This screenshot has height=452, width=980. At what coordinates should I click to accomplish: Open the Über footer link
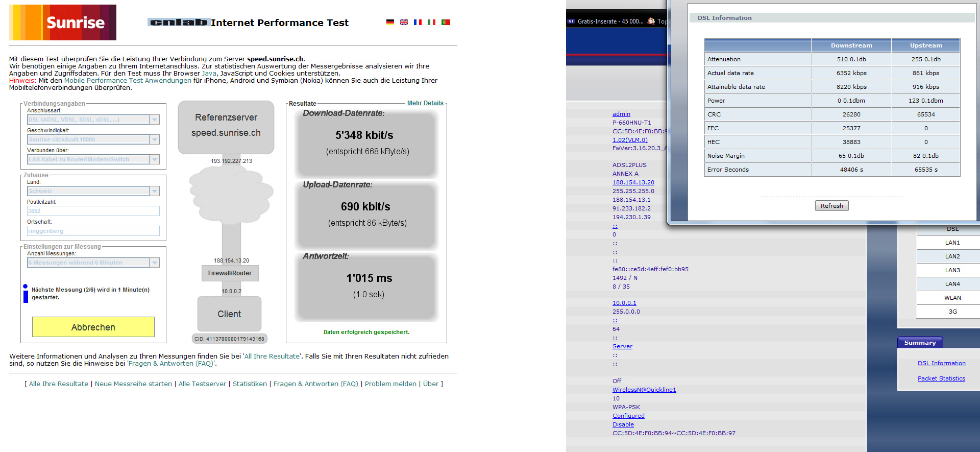(431, 384)
